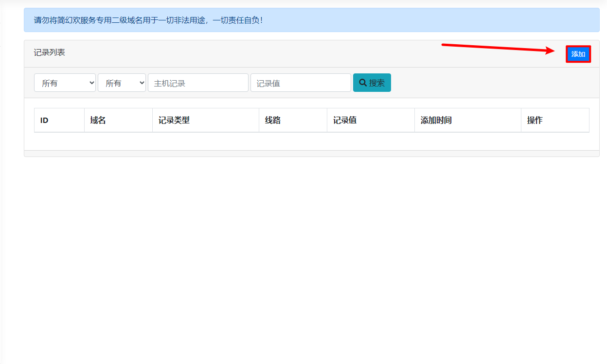Click the gray footer bar of record panel
The height and width of the screenshot is (364, 607).
coord(311,154)
